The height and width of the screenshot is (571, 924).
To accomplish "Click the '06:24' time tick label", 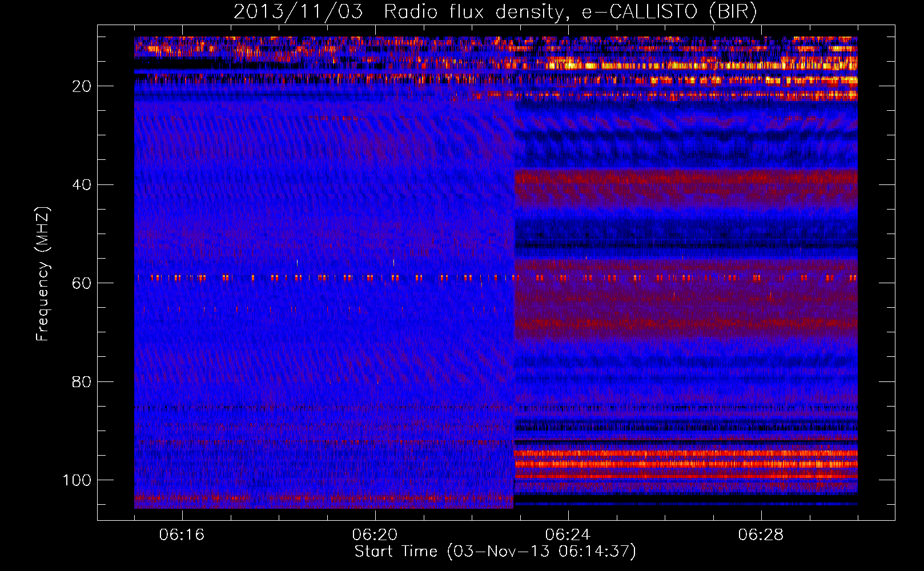I will (x=568, y=535).
